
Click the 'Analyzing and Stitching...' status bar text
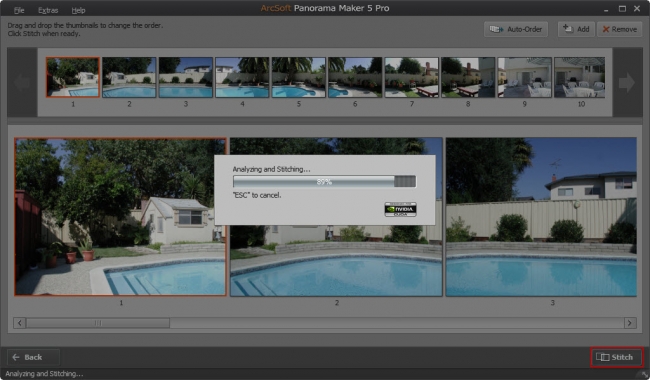(x=44, y=374)
